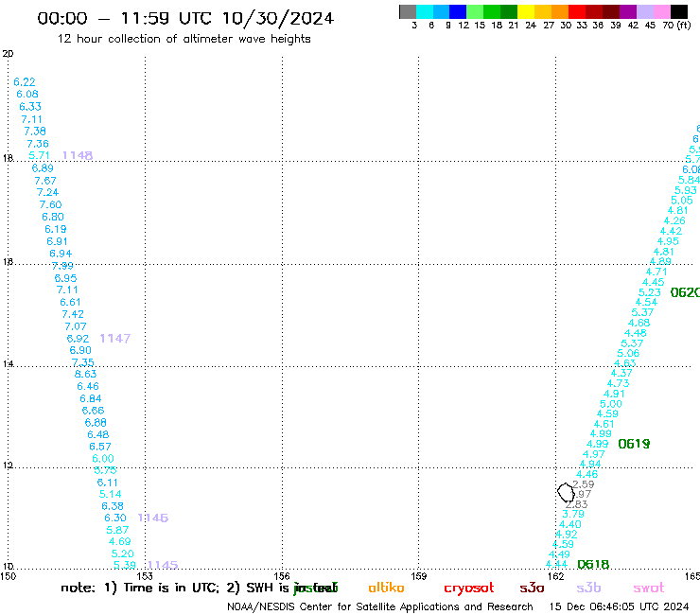Click wave height value '7.67'
Image resolution: width=700 pixels, height=615 pixels.
(x=45, y=181)
